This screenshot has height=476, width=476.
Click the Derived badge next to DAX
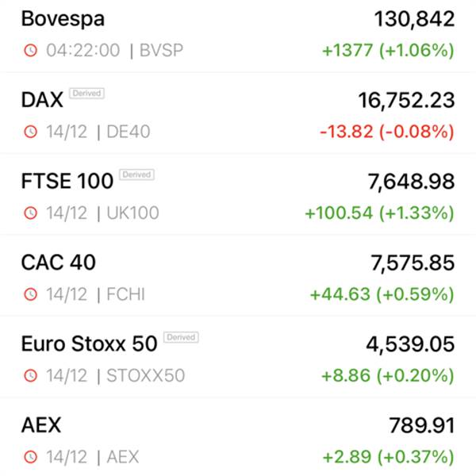click(x=86, y=93)
